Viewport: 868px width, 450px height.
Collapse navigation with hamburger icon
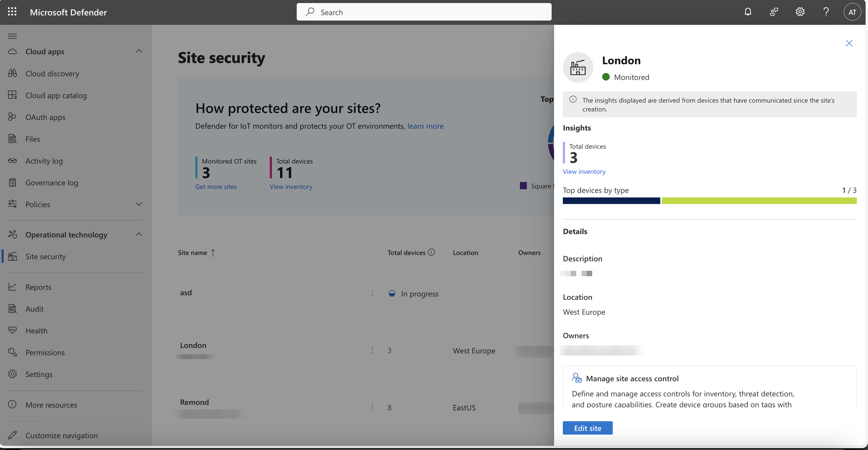[12, 36]
